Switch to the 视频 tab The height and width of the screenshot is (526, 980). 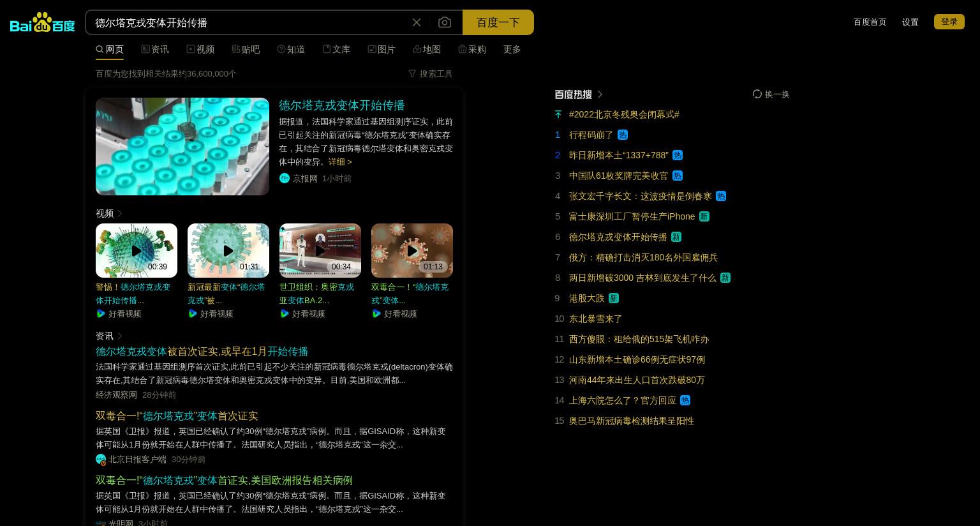tap(200, 49)
